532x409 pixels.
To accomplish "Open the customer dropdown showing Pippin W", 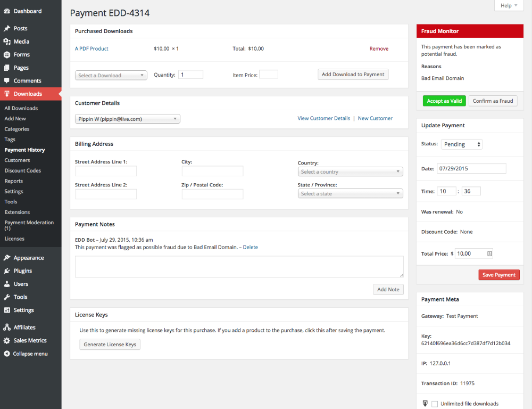I will 128,119.
